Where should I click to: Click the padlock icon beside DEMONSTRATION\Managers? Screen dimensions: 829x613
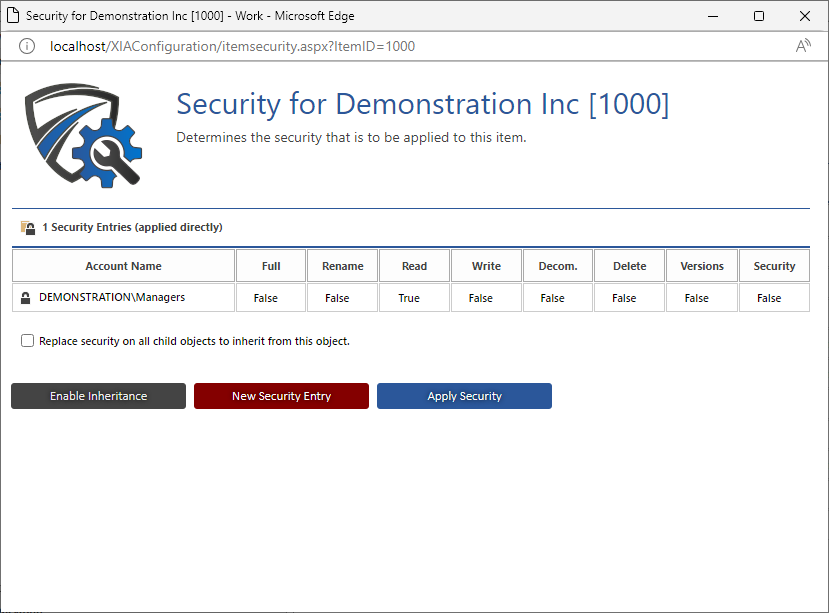(25, 298)
